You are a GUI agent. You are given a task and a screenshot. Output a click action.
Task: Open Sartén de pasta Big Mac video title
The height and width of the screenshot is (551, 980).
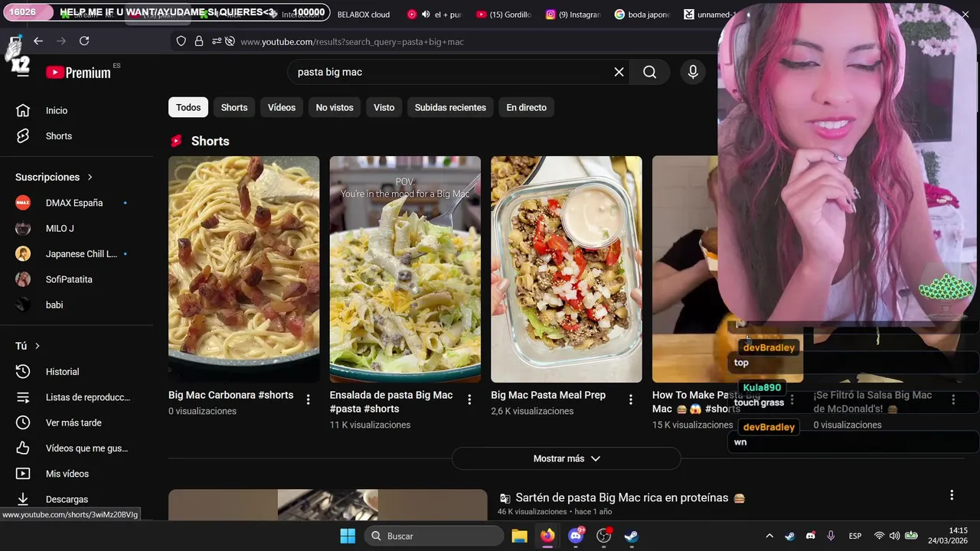click(x=622, y=497)
